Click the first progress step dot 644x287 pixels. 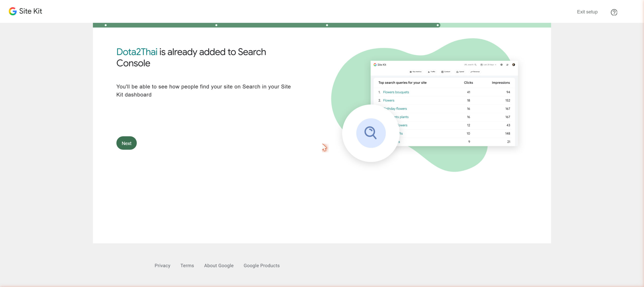pyautogui.click(x=106, y=25)
